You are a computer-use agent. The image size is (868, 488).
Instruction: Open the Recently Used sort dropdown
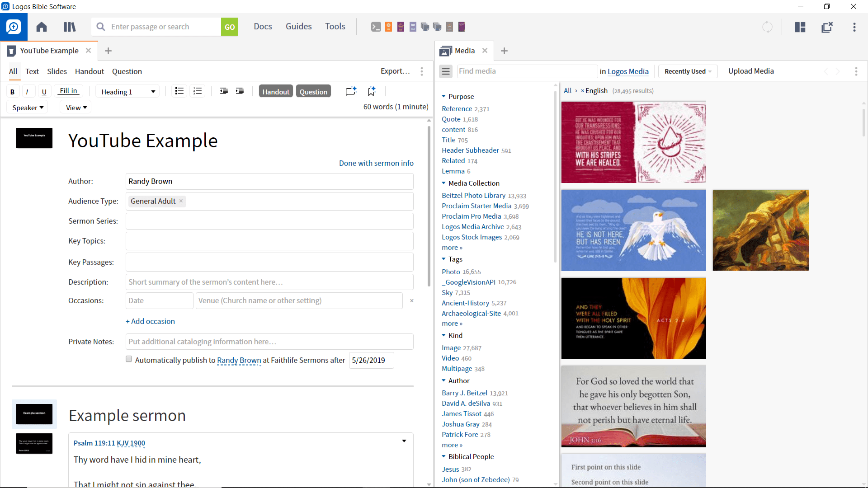click(688, 71)
